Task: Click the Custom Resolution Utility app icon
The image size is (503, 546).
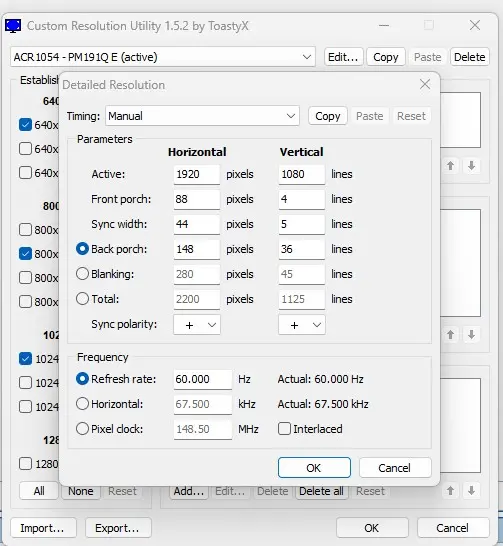Action: coord(13,26)
